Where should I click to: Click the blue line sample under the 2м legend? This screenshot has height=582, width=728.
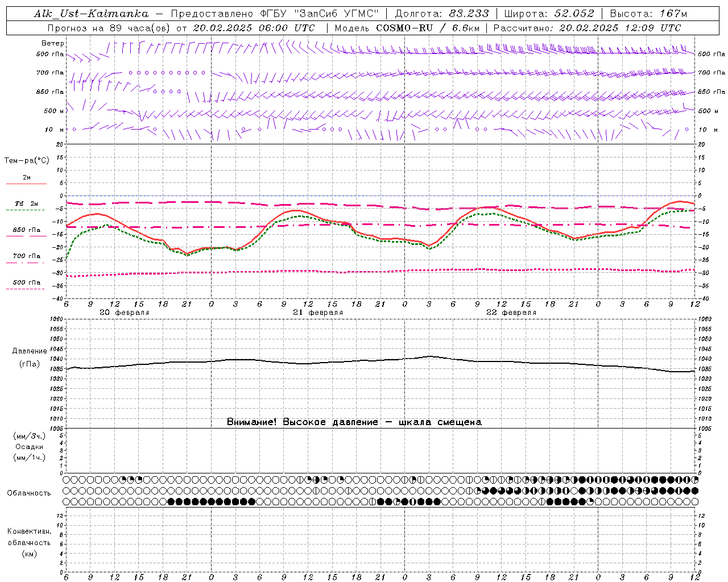point(26,184)
